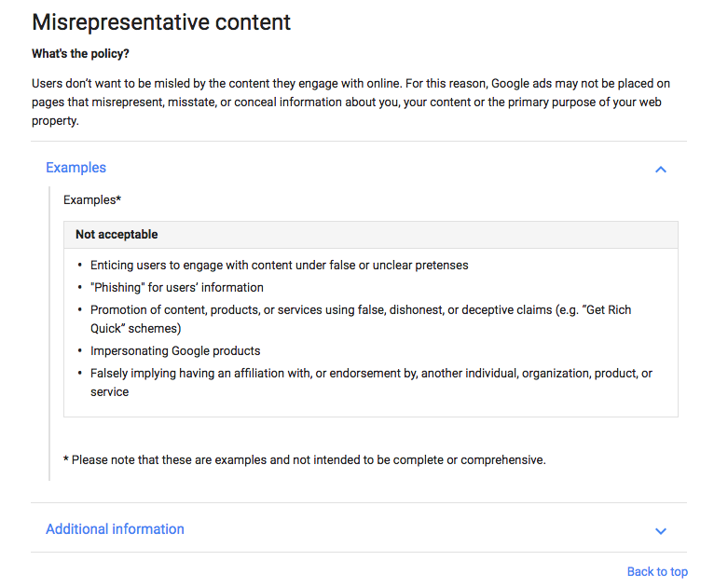Click the "Enticing users to engage" bullet
The width and height of the screenshot is (728, 588).
pyautogui.click(x=279, y=265)
